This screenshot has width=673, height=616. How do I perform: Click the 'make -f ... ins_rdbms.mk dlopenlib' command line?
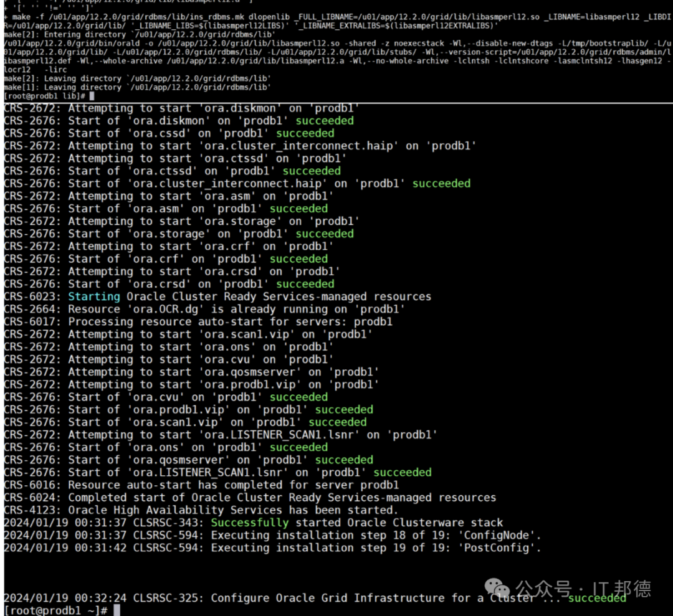337,21
